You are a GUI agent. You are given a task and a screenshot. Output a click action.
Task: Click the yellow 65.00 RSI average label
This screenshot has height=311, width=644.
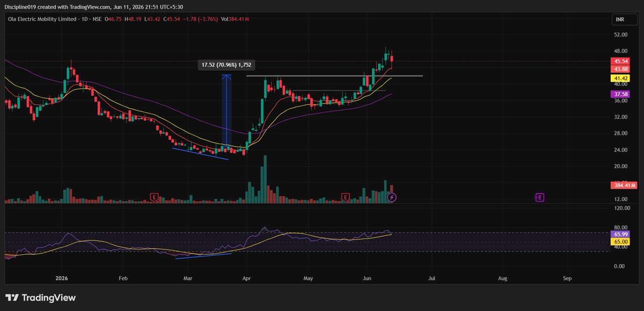pos(621,242)
